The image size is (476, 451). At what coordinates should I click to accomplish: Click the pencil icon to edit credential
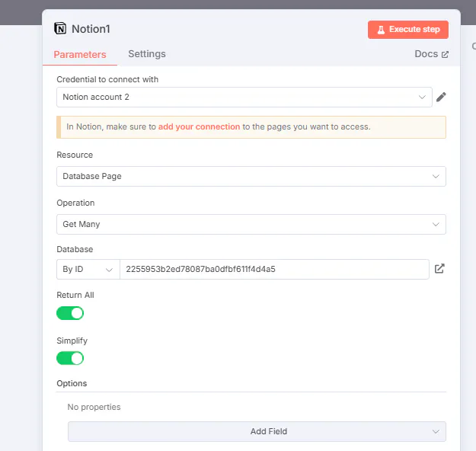pos(441,97)
